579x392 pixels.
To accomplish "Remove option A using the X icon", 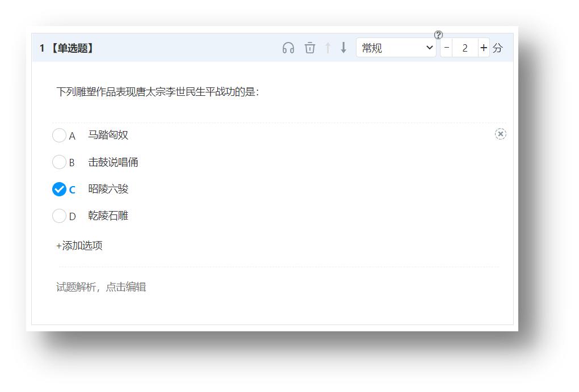I will 501,134.
